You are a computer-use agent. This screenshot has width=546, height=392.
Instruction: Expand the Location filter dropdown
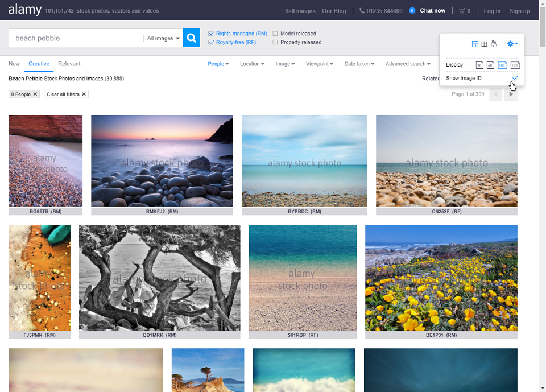click(252, 64)
